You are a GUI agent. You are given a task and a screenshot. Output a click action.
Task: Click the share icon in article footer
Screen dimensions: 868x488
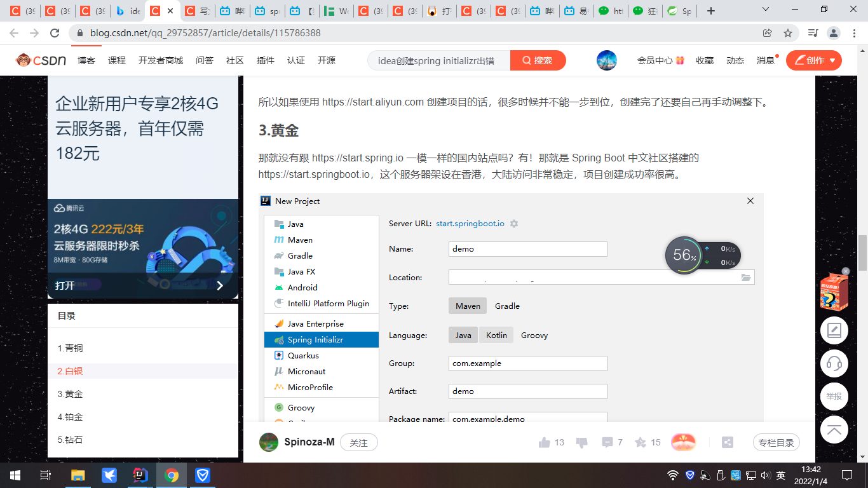click(x=728, y=442)
